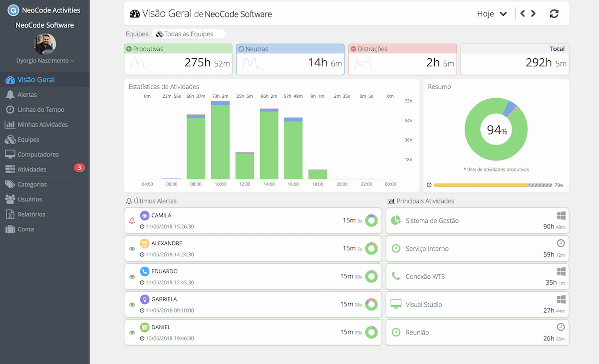Select the Produtivas summary card
Screen dimensions: 599x364
[x=178, y=59]
